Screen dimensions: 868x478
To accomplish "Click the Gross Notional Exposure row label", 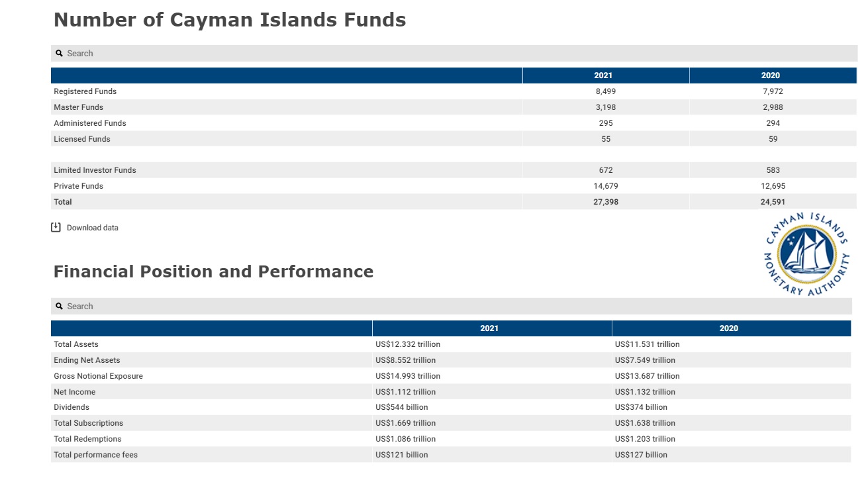I will click(98, 376).
